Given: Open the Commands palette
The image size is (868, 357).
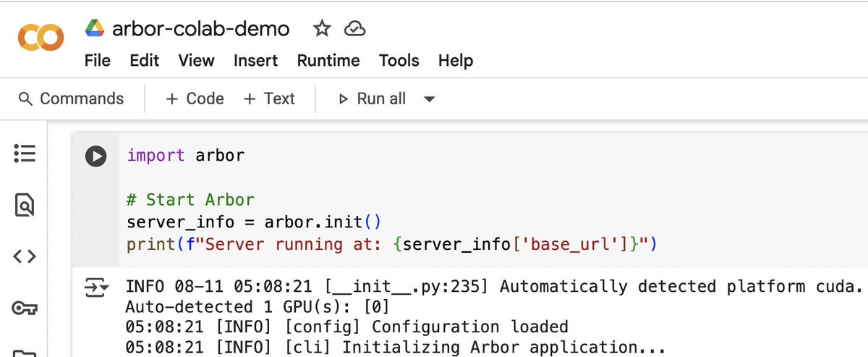Looking at the screenshot, I should click(71, 98).
